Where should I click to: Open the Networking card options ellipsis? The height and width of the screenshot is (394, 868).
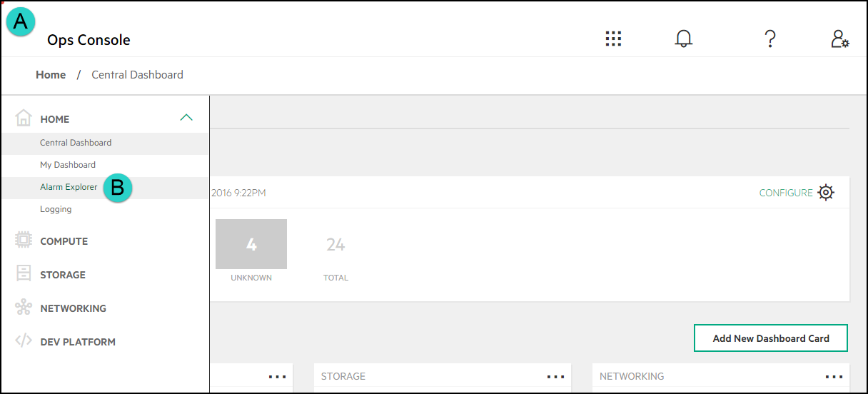click(x=834, y=376)
